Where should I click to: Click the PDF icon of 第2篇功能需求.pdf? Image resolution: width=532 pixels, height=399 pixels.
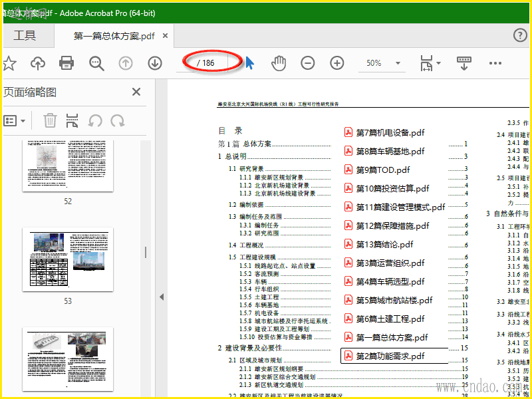coord(348,356)
